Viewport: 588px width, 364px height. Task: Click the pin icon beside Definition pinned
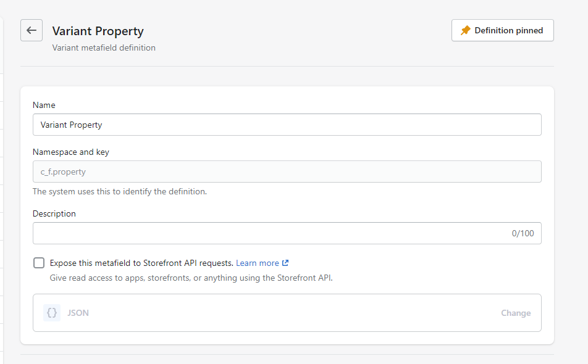tap(466, 30)
